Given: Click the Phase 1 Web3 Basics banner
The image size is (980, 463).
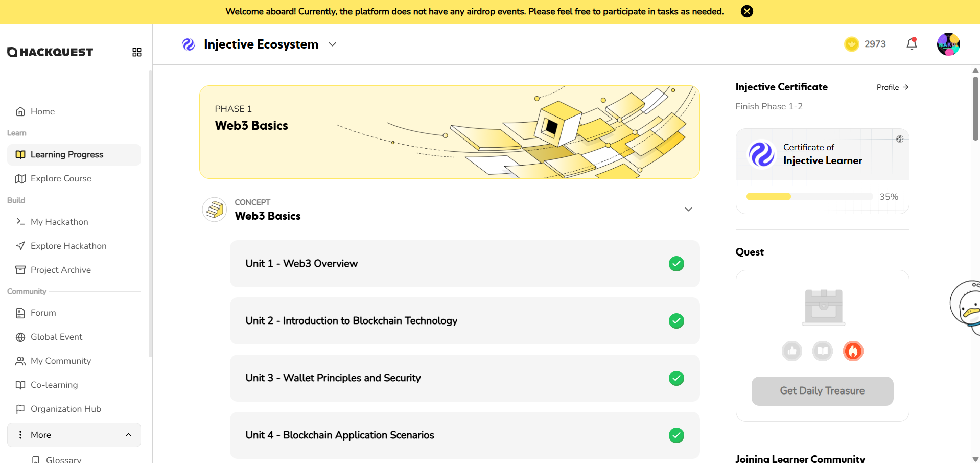Looking at the screenshot, I should coord(450,132).
